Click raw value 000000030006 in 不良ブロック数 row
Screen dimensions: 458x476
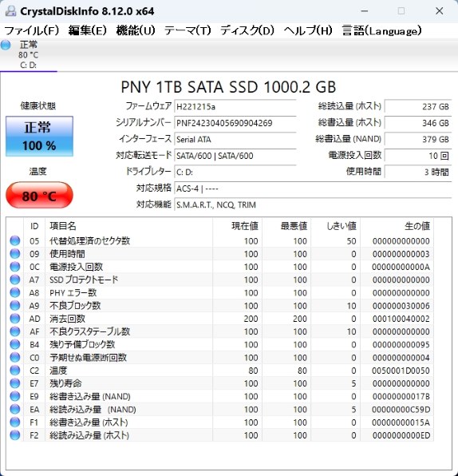401,306
